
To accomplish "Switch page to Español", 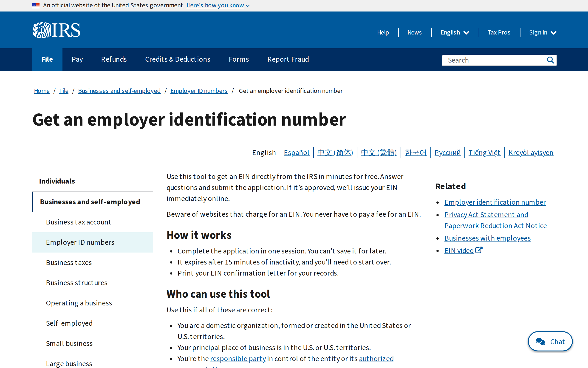I will [297, 152].
